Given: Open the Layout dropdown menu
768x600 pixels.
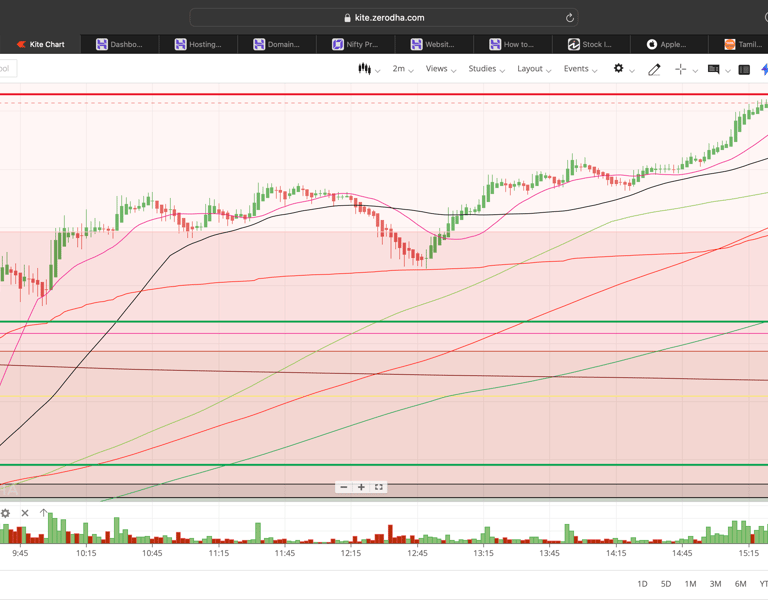Looking at the screenshot, I should click(x=534, y=69).
